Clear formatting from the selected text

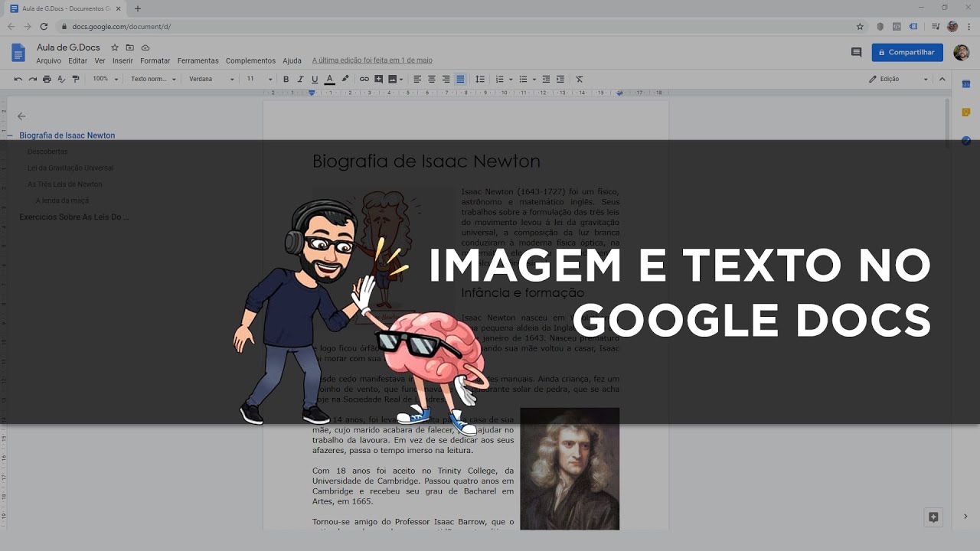[580, 79]
